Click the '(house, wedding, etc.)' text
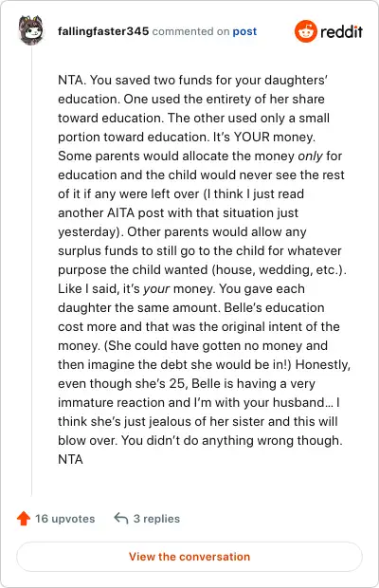This screenshot has height=588, width=379. (x=279, y=270)
